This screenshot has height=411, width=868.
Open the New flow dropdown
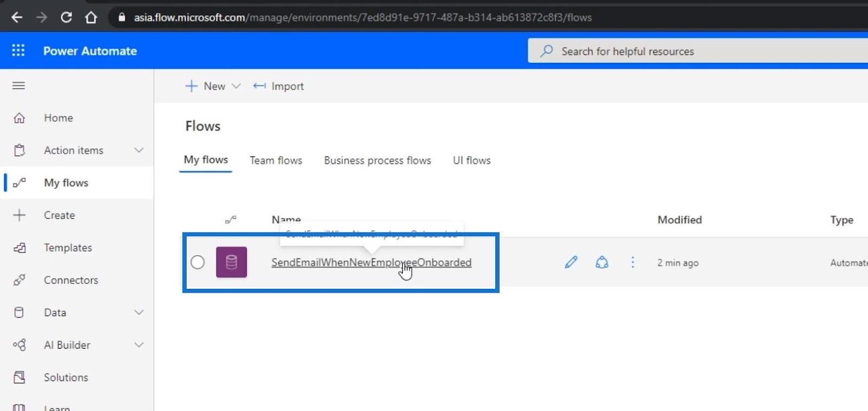tap(213, 86)
